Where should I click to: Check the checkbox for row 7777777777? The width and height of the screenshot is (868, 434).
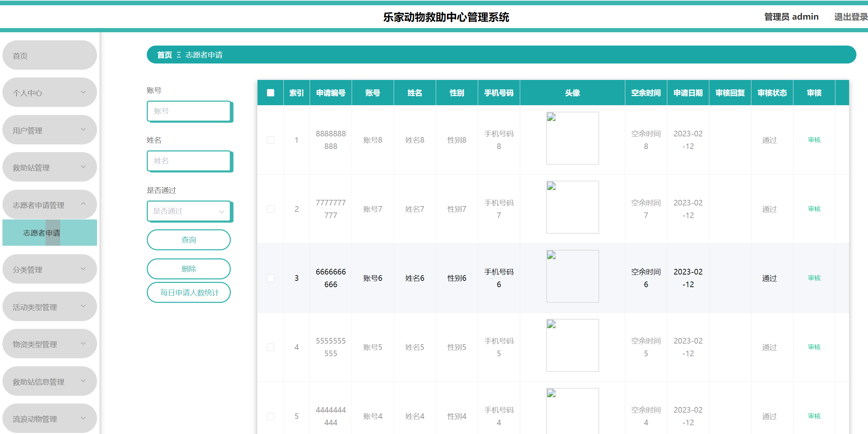point(270,209)
